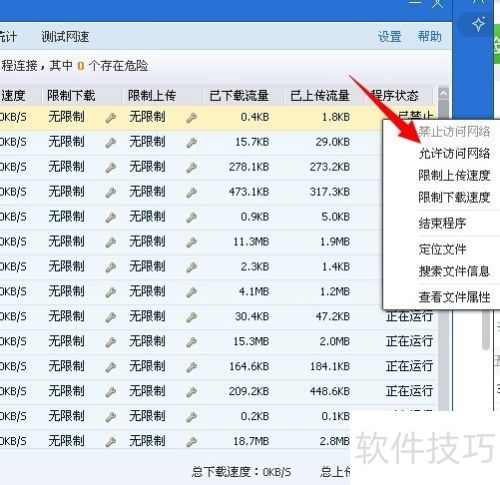Click download-limit wrench in the 278.1KB row

pos(111,168)
